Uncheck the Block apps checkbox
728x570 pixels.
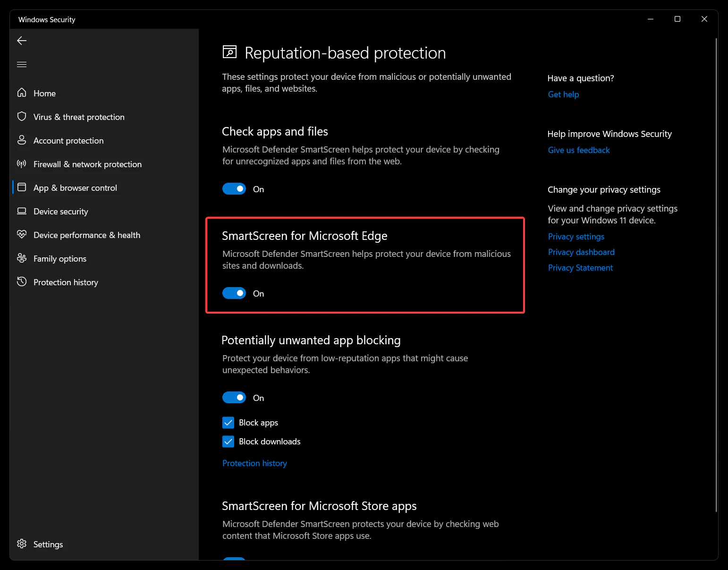(x=229, y=423)
